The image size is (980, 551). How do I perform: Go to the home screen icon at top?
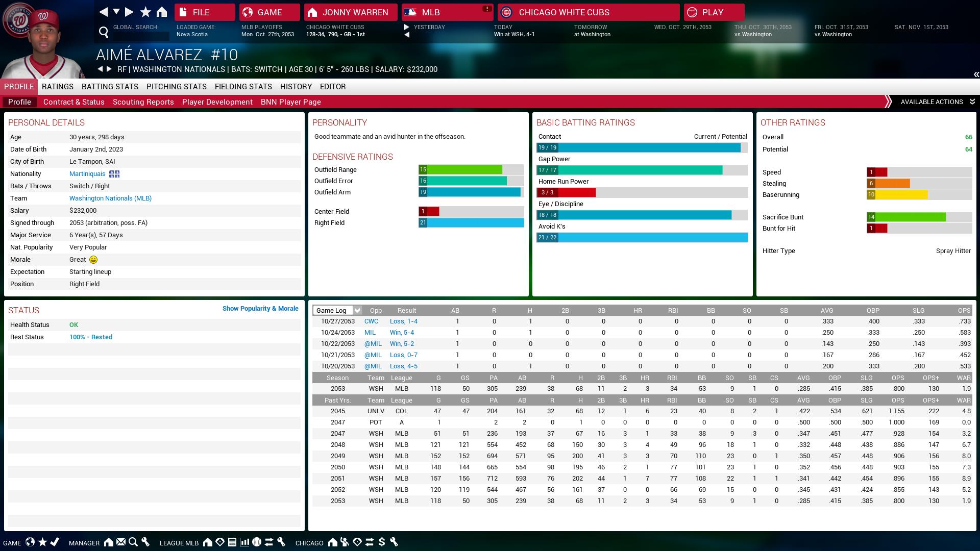coord(162,12)
